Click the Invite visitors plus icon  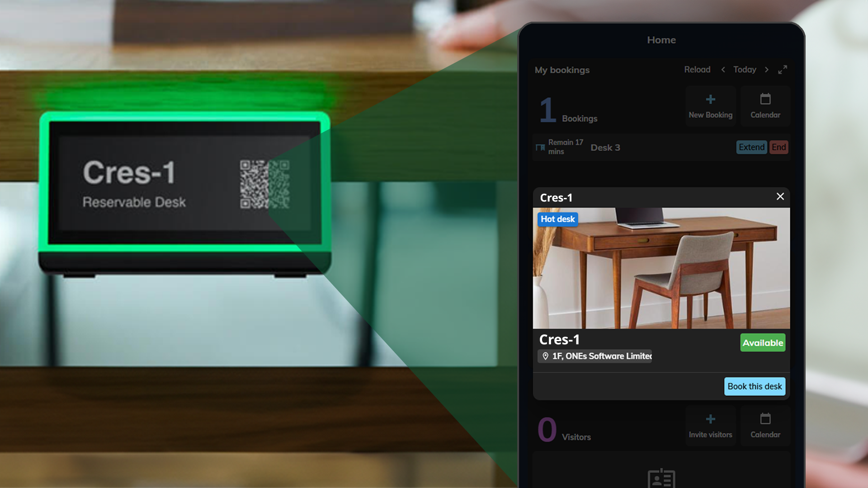tap(710, 419)
